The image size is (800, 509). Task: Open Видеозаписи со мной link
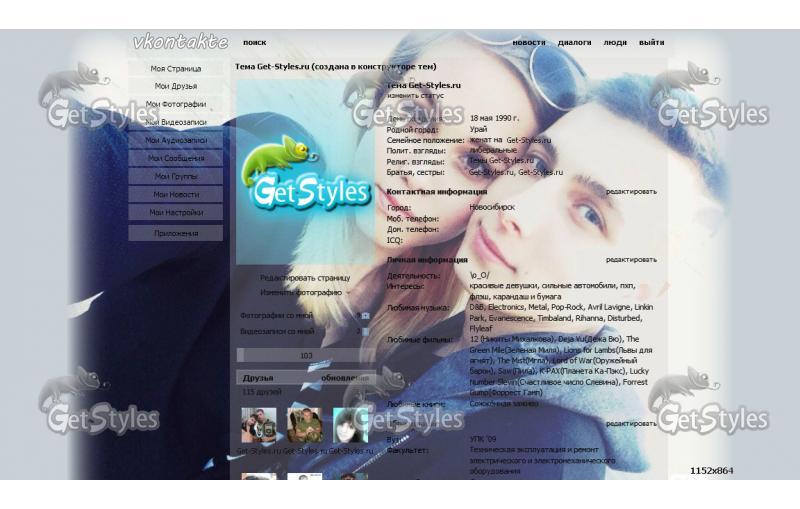coord(277,332)
